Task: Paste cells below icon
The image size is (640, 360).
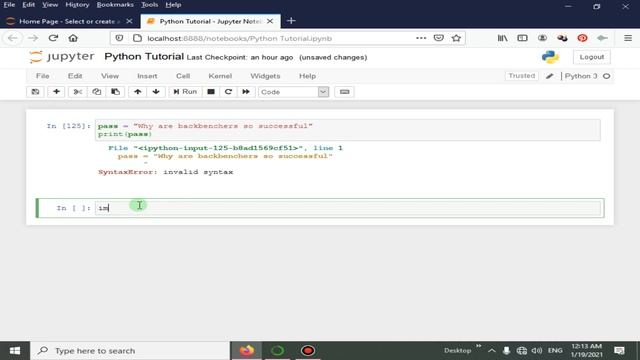Action: (116, 92)
